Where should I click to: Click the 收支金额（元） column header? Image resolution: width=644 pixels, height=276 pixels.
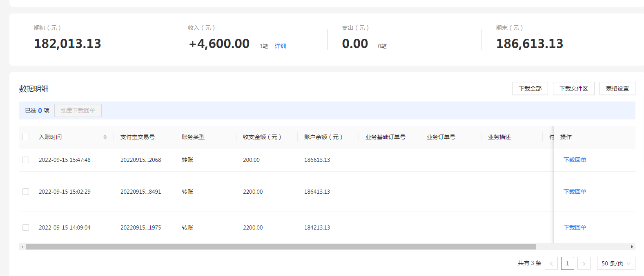point(262,137)
